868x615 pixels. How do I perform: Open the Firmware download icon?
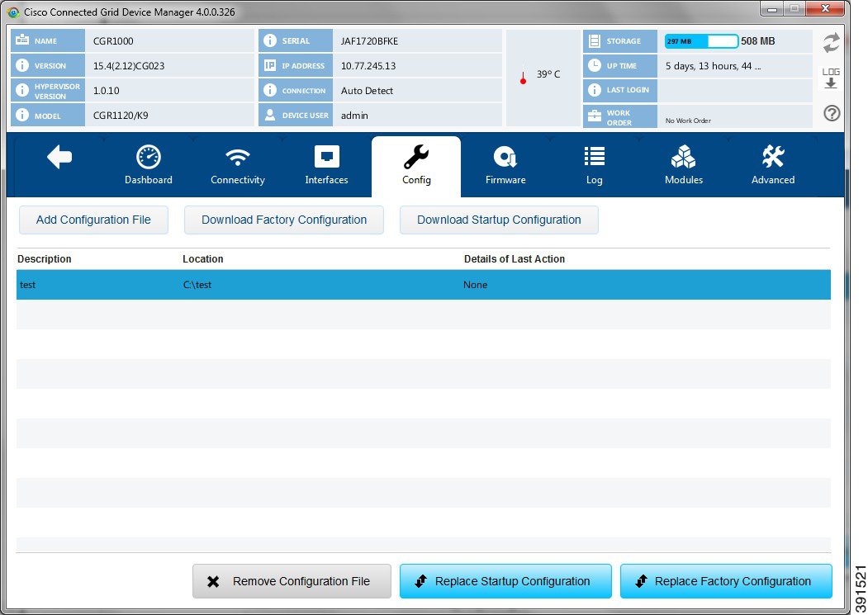click(505, 157)
